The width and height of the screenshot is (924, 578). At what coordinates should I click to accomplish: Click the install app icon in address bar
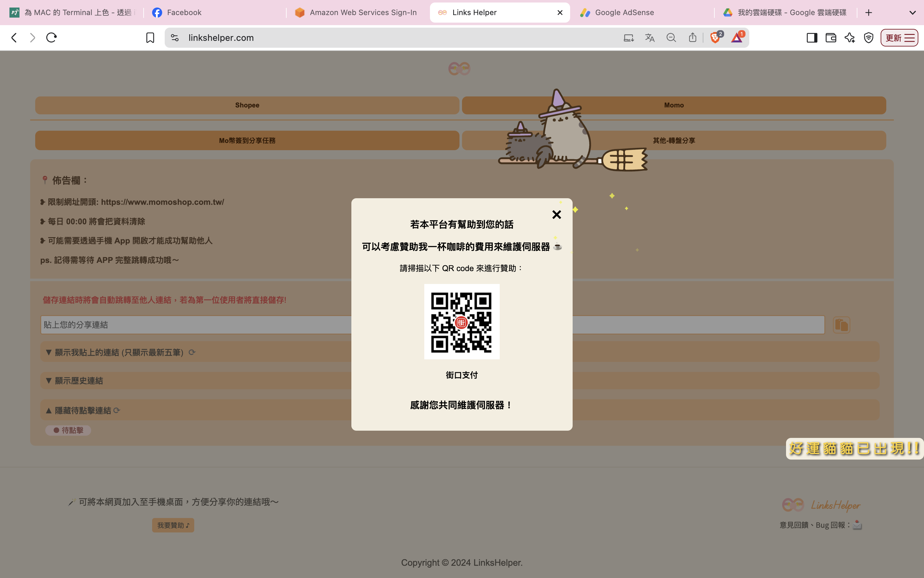tap(628, 37)
